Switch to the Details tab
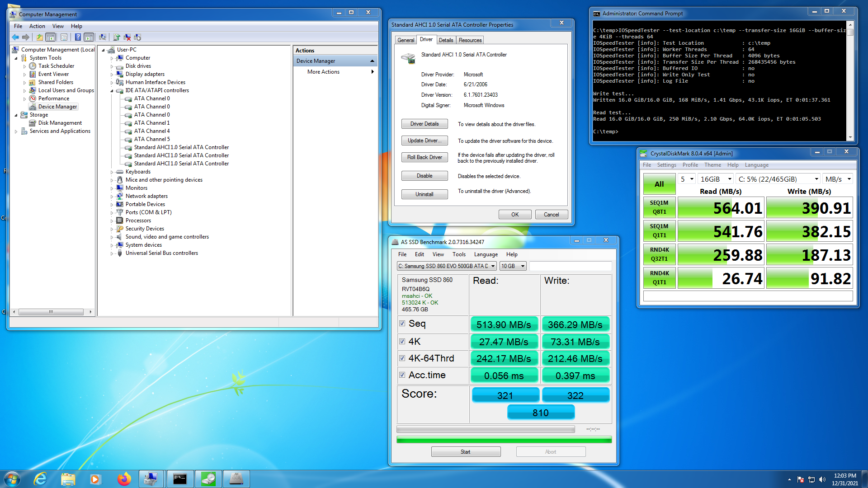The width and height of the screenshot is (868, 488). tap(445, 40)
